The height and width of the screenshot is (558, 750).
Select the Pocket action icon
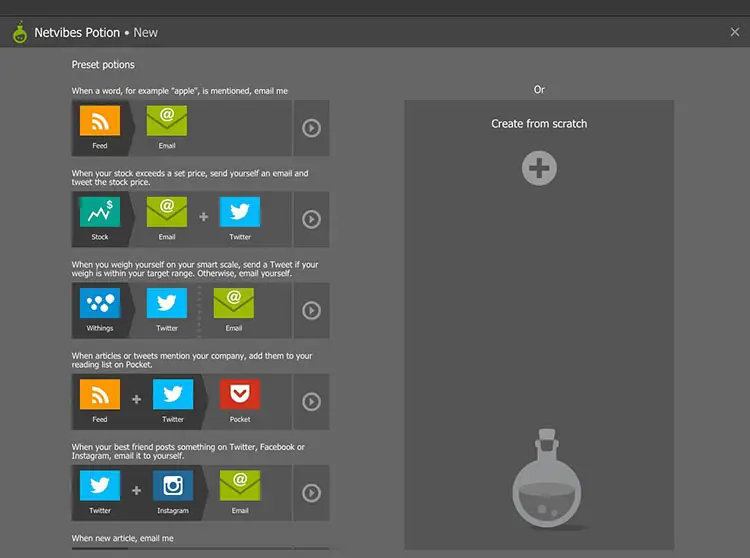[x=240, y=394]
